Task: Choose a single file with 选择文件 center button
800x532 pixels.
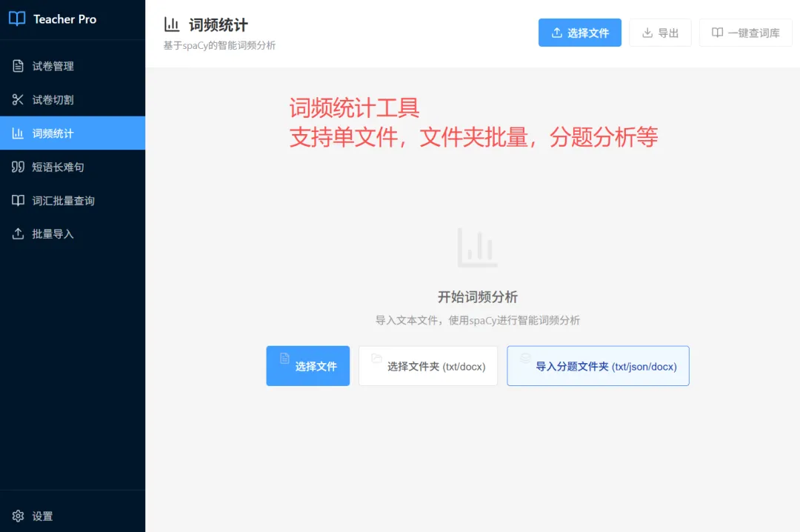Action: point(307,365)
